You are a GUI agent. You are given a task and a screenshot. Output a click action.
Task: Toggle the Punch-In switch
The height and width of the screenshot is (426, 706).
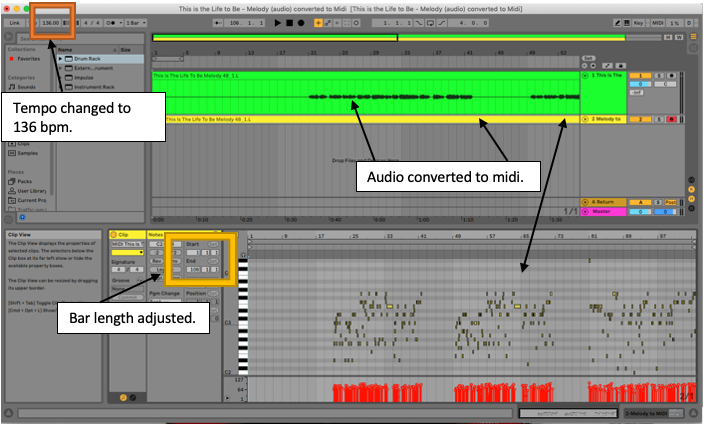coord(419,23)
